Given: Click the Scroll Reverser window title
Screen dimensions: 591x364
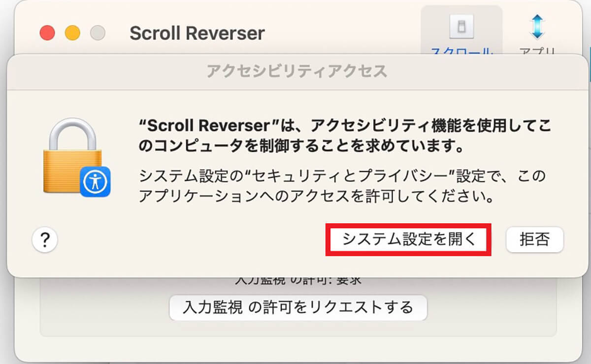Looking at the screenshot, I should tap(197, 33).
